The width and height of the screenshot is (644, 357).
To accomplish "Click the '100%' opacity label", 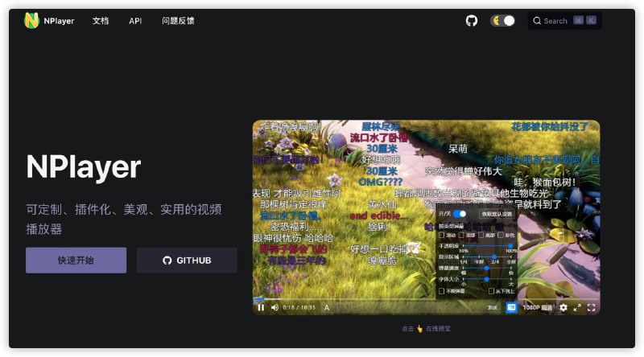I will click(x=511, y=251).
